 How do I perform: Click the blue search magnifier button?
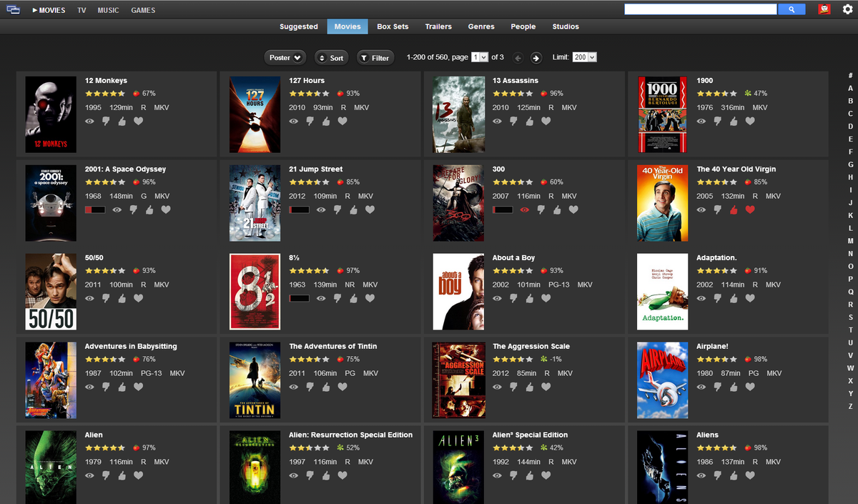tap(791, 9)
